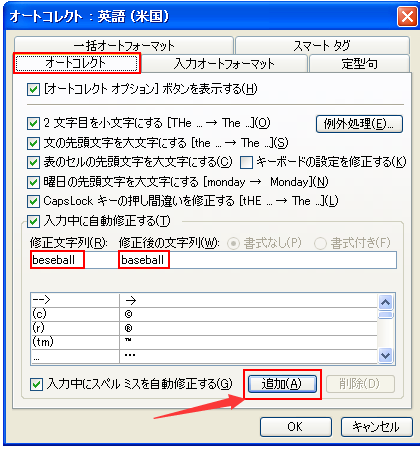
Task: Toggle 文の先頭文字を大文字にする checkbox
Action: (x=33, y=143)
